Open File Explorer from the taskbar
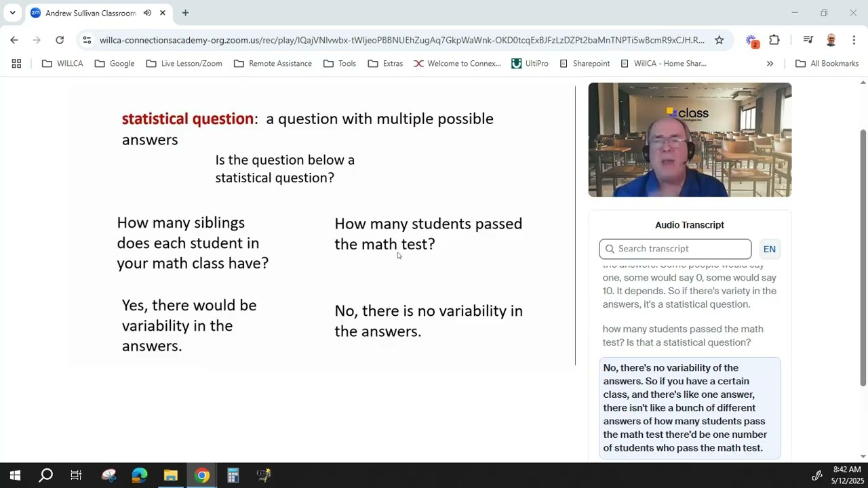The width and height of the screenshot is (868, 488). point(170,476)
